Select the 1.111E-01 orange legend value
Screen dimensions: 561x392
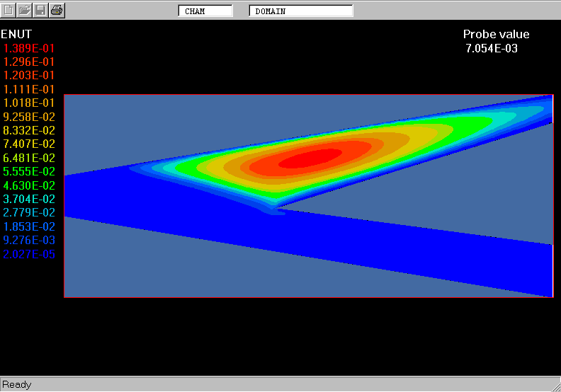pos(29,89)
